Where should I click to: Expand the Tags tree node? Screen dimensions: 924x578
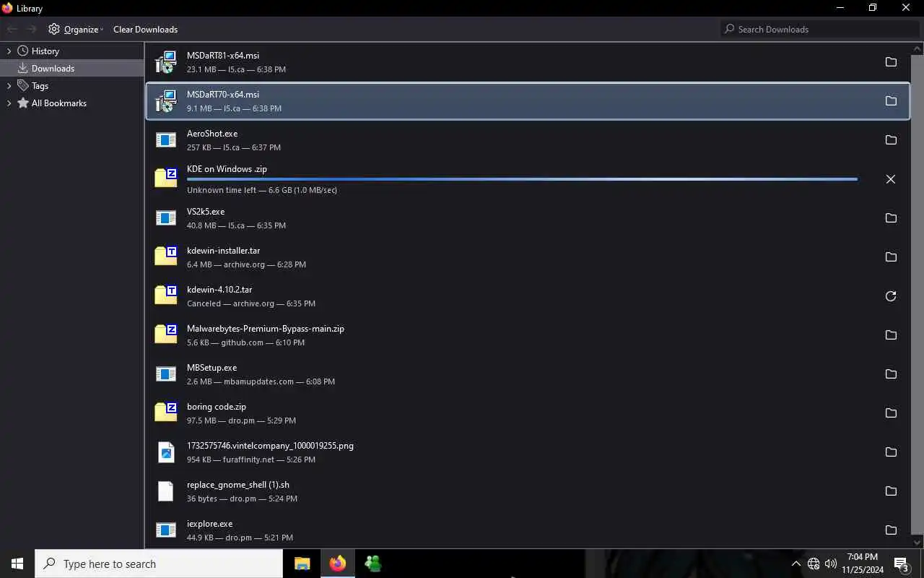coord(9,86)
